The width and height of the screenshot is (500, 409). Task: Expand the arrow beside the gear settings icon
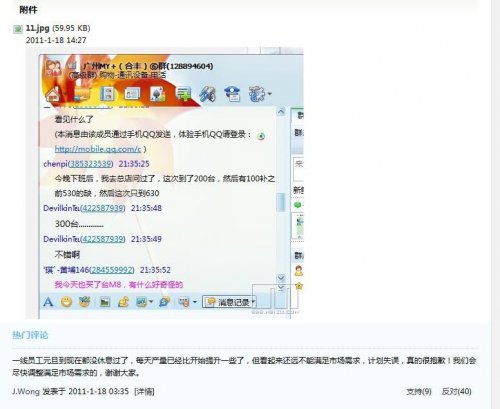tap(269, 94)
